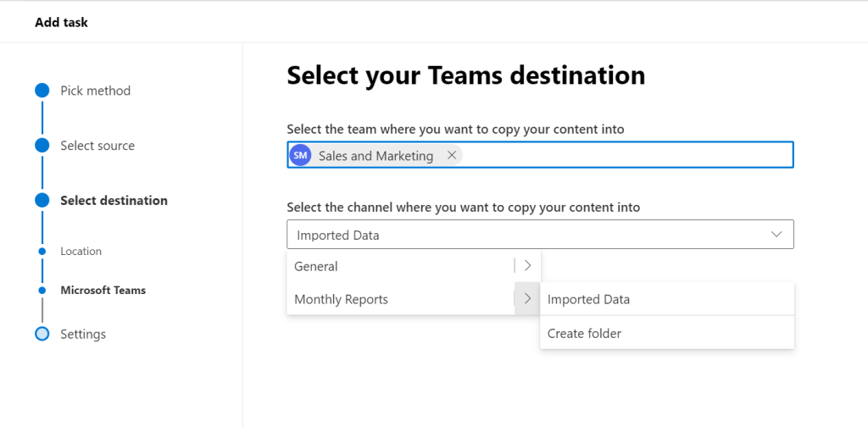Click the small Location step dot
This screenshot has height=427, width=868.
tap(42, 252)
